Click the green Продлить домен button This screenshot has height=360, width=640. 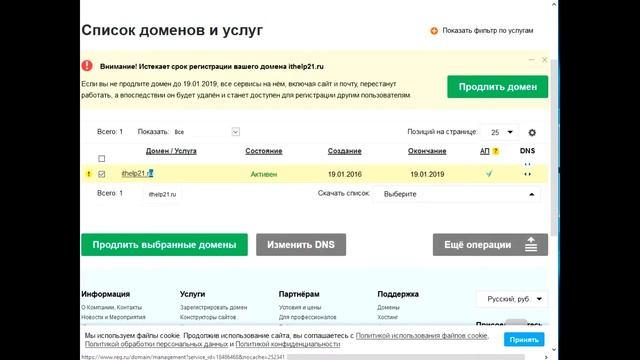pyautogui.click(x=498, y=87)
